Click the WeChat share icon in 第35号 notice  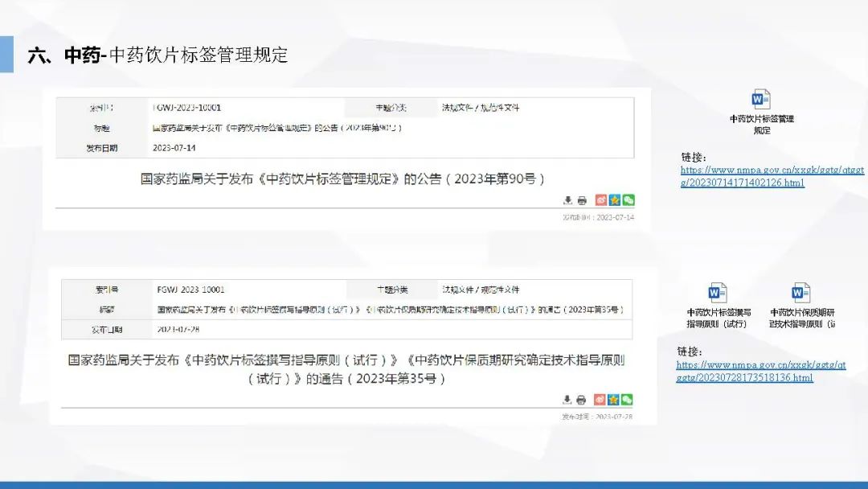point(627,400)
